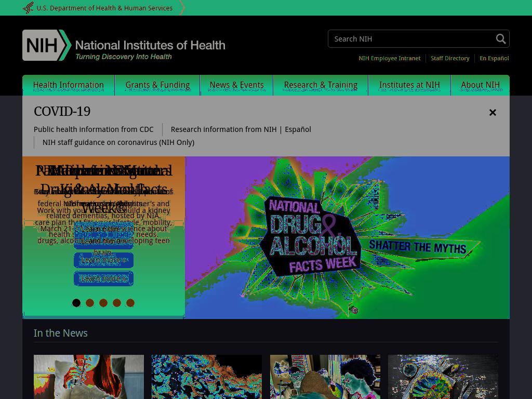Open U.S. Department of Health & Human Services link
This screenshot has height=399, width=532.
click(x=104, y=8)
